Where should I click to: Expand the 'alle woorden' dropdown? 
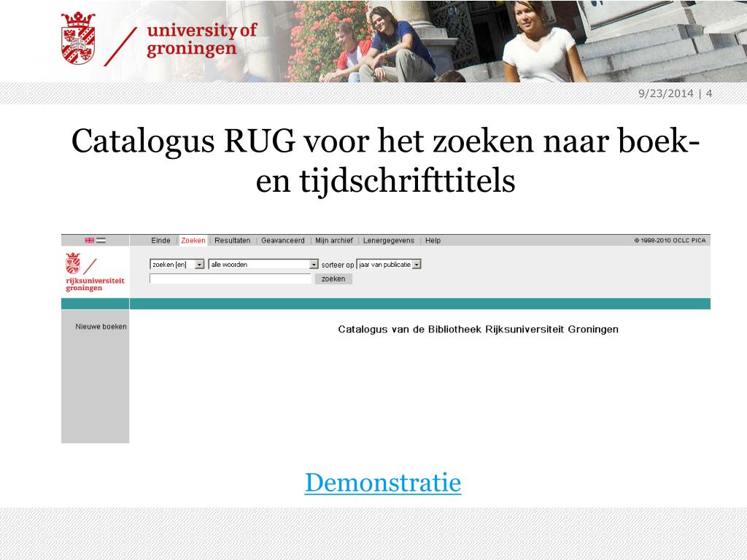263,264
